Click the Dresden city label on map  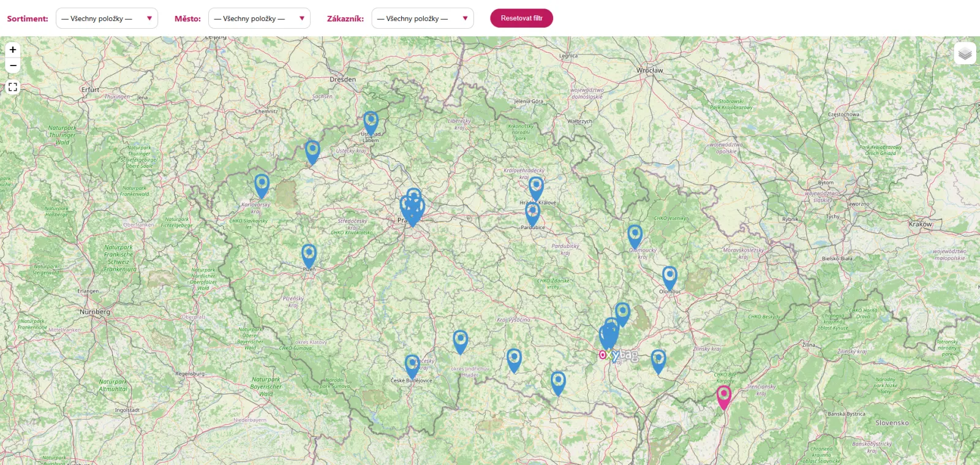(x=342, y=80)
